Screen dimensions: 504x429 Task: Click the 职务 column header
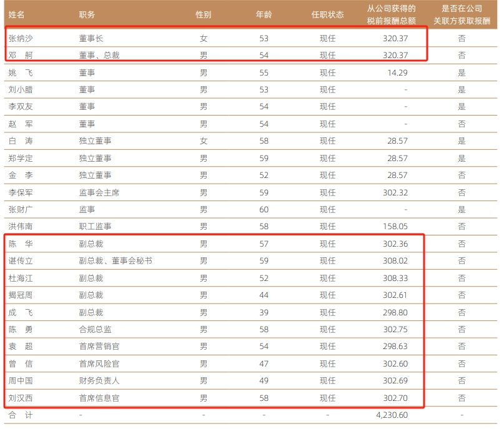click(87, 15)
